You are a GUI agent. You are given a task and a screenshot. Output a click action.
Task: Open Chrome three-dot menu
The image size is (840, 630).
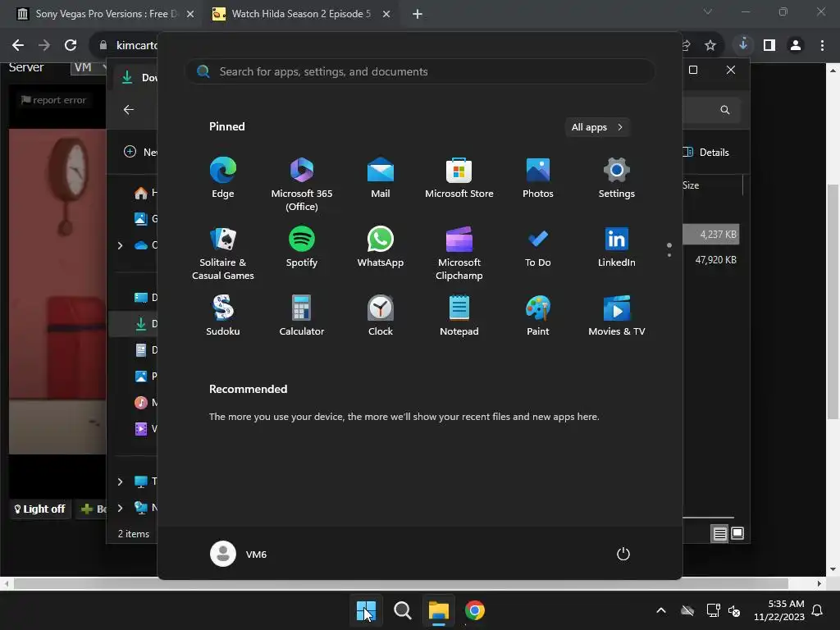tap(822, 46)
